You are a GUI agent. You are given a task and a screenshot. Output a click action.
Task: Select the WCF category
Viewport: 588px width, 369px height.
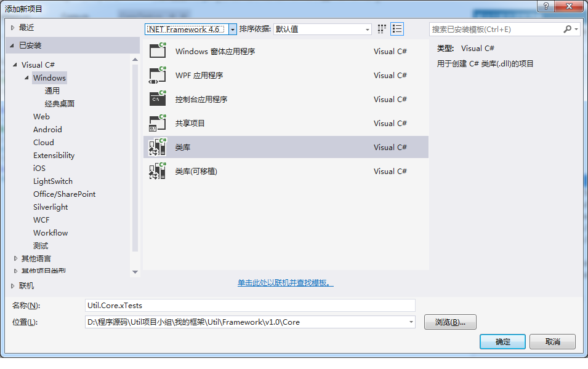click(x=41, y=220)
